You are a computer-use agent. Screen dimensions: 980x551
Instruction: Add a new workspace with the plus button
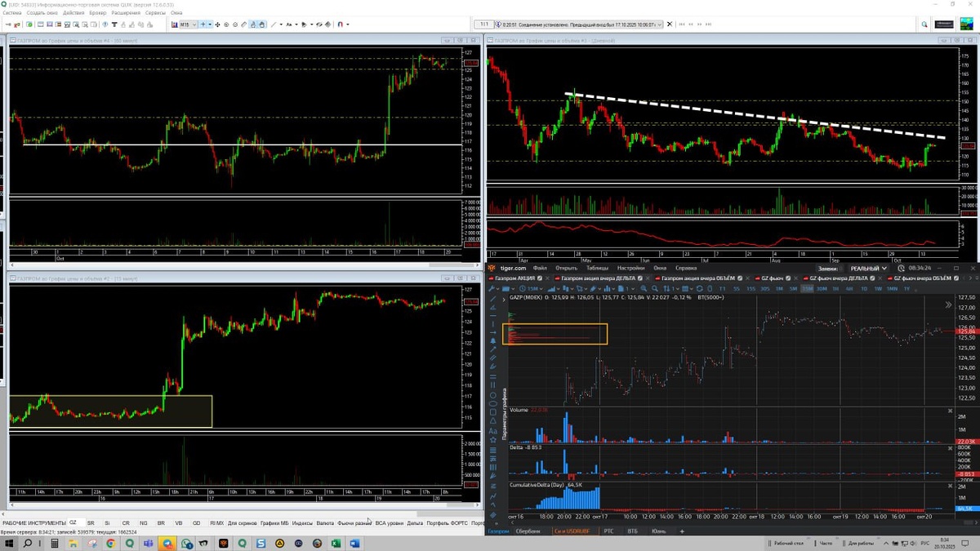point(682,531)
